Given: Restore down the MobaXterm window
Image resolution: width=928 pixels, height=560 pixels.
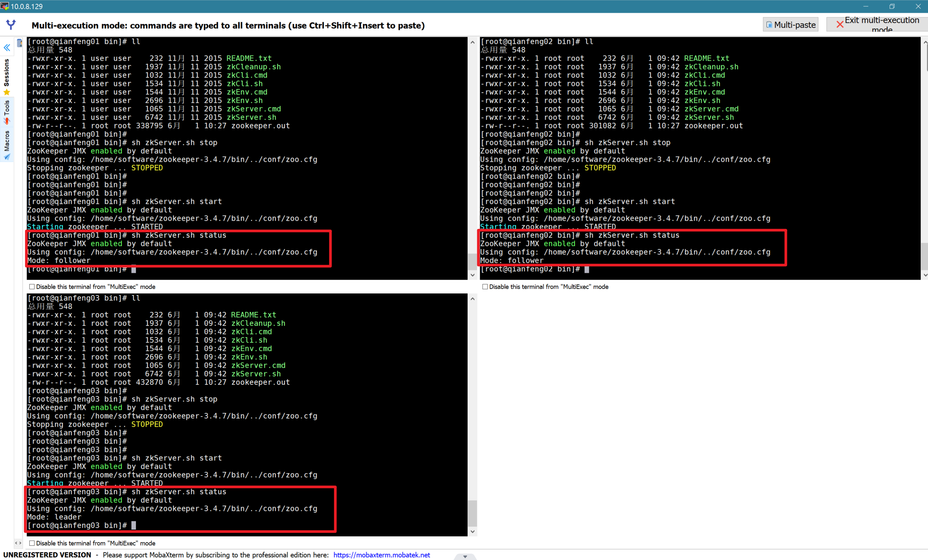Looking at the screenshot, I should [892, 6].
